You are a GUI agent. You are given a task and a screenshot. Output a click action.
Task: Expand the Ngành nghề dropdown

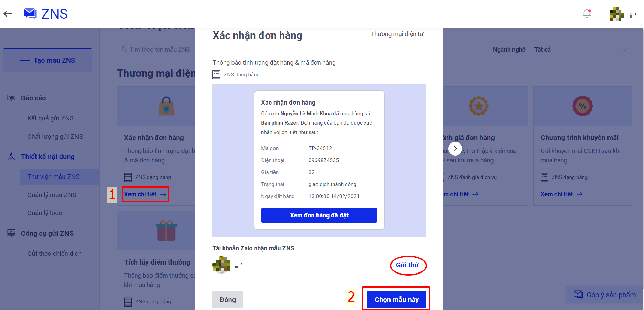click(581, 50)
